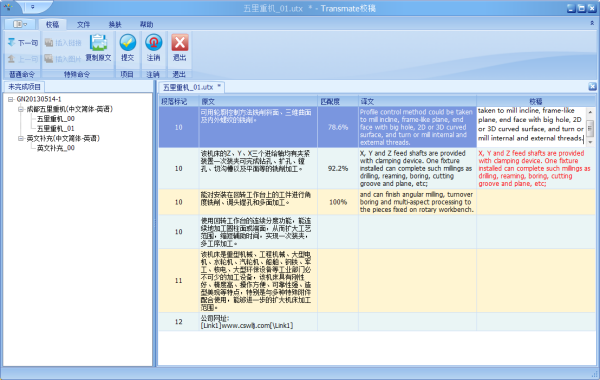Collapse the ribbon with the top-right arrow
Screen dimensions: 600x380
(592, 23)
